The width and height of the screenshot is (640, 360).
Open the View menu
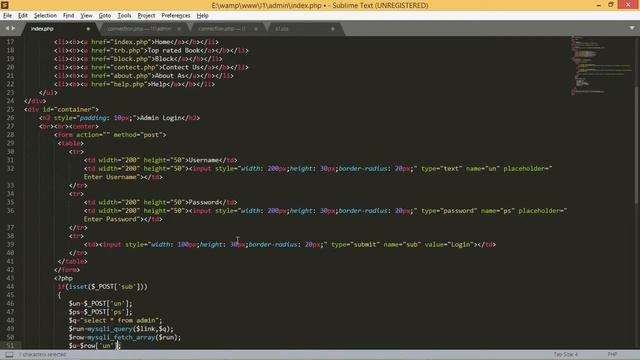pyautogui.click(x=86, y=16)
